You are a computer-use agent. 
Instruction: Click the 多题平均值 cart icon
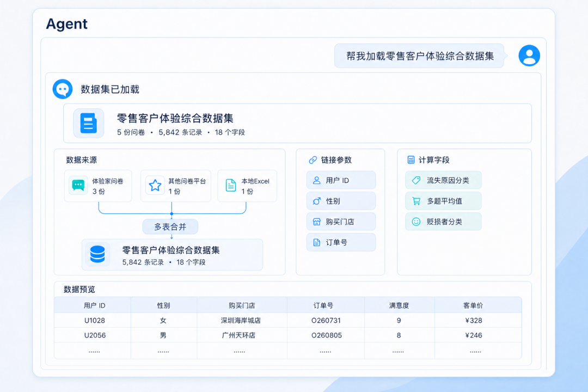416,201
